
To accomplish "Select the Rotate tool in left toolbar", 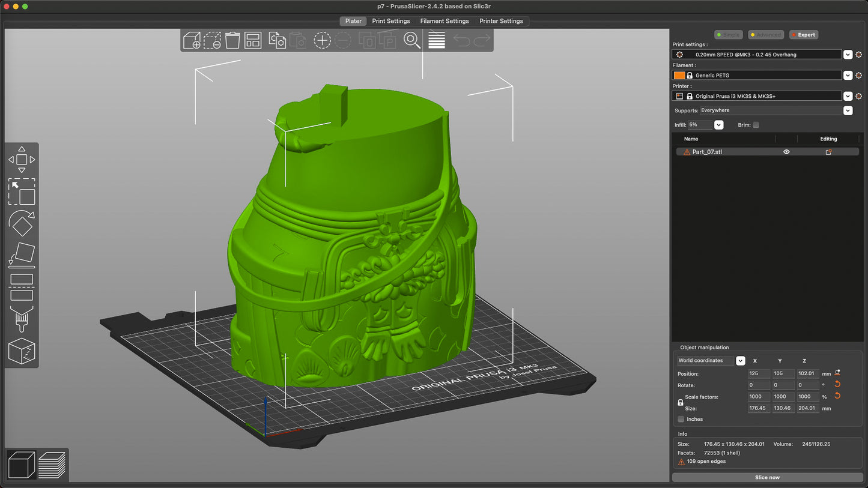I will point(22,223).
